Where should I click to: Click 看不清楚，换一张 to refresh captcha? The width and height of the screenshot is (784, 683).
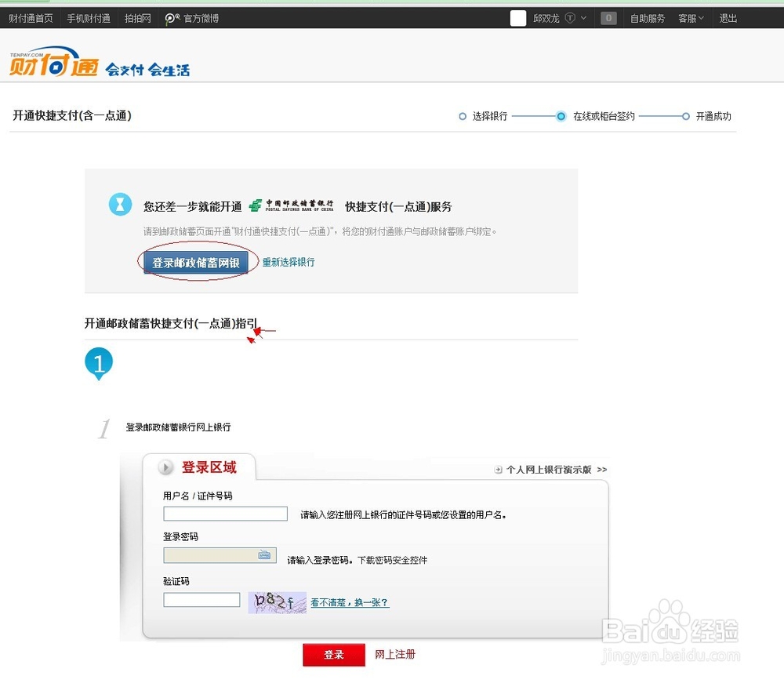coord(350,602)
